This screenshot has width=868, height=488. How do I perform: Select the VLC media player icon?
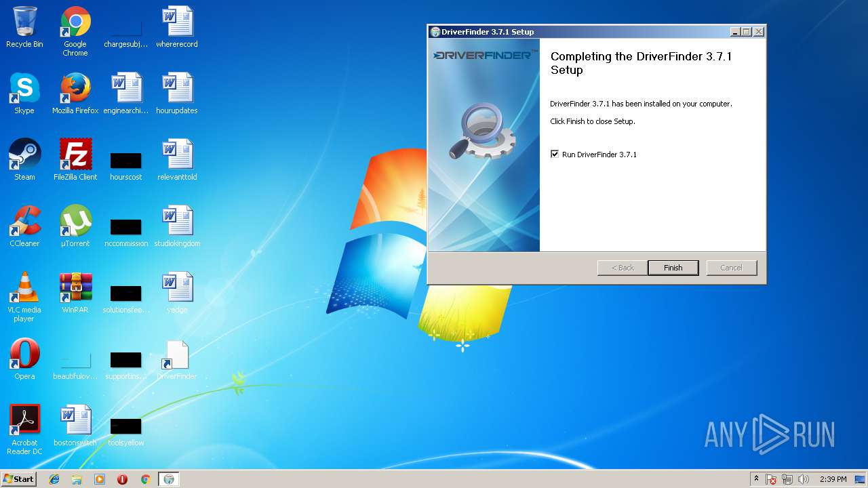24,297
